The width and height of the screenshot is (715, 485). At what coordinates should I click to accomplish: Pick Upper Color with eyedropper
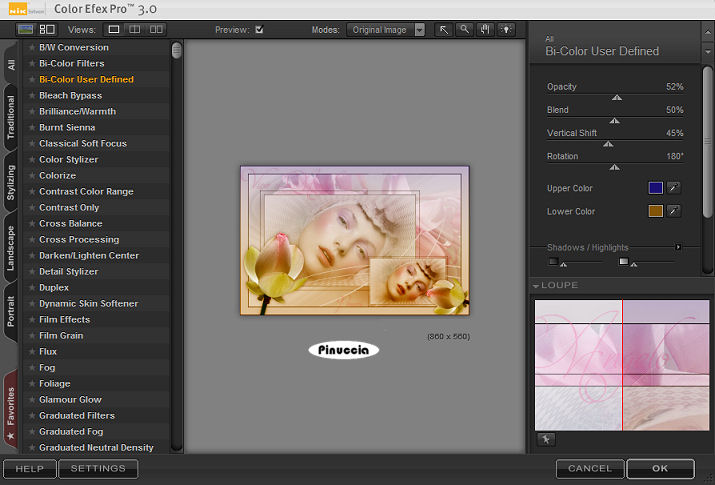click(674, 187)
